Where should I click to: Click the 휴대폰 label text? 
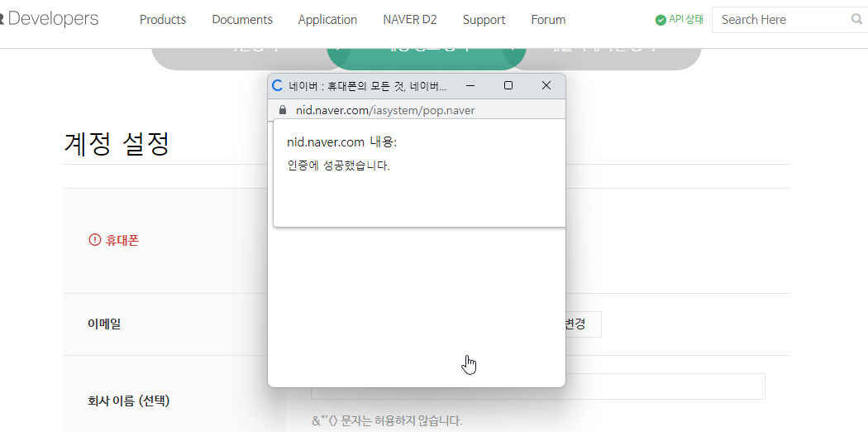[x=122, y=240]
